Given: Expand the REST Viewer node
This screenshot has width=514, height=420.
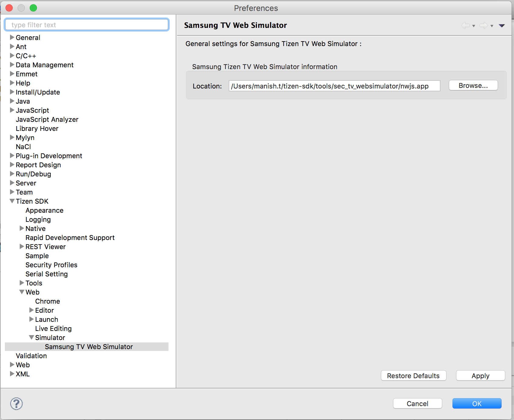Looking at the screenshot, I should click(x=22, y=246).
